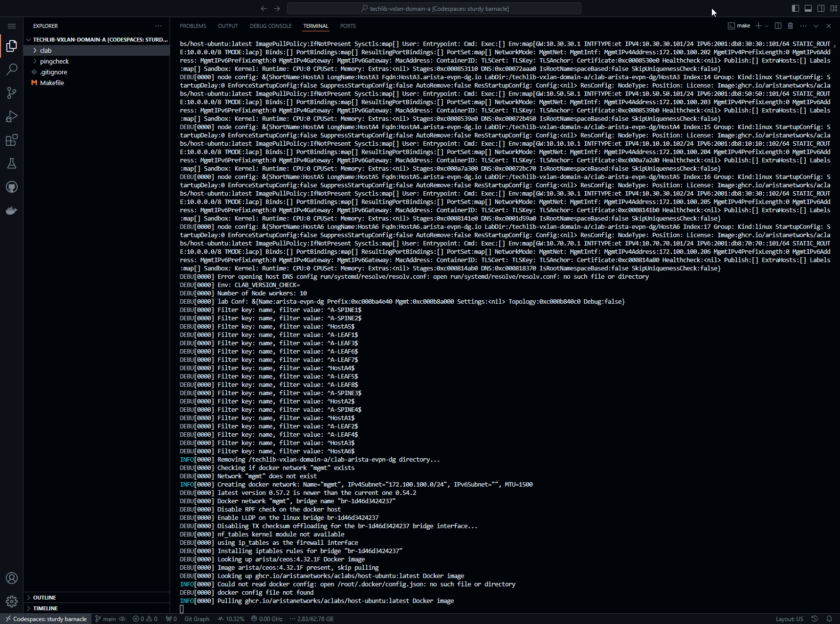This screenshot has height=624, width=840.
Task: Open the Docker view in activity bar
Action: 12,210
